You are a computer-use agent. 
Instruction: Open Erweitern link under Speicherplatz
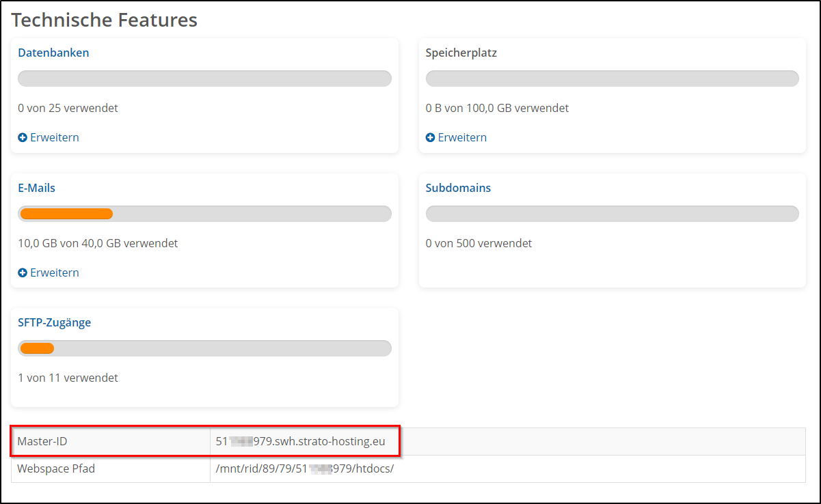click(462, 138)
